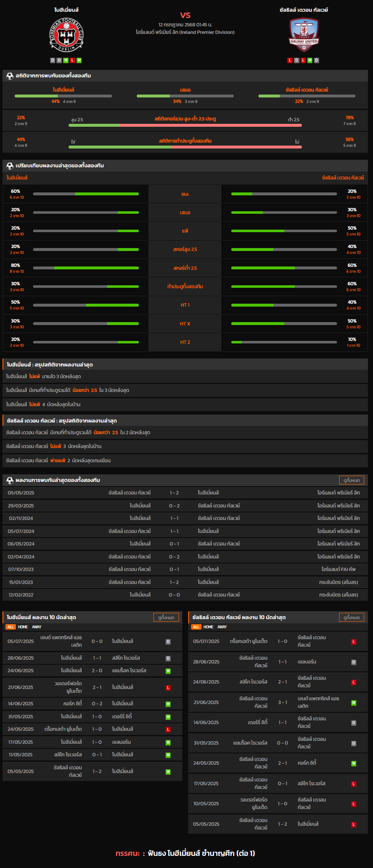Select HOME tab in Galway last 10 panel
Viewport: 373px width, 868px height.
[209, 627]
